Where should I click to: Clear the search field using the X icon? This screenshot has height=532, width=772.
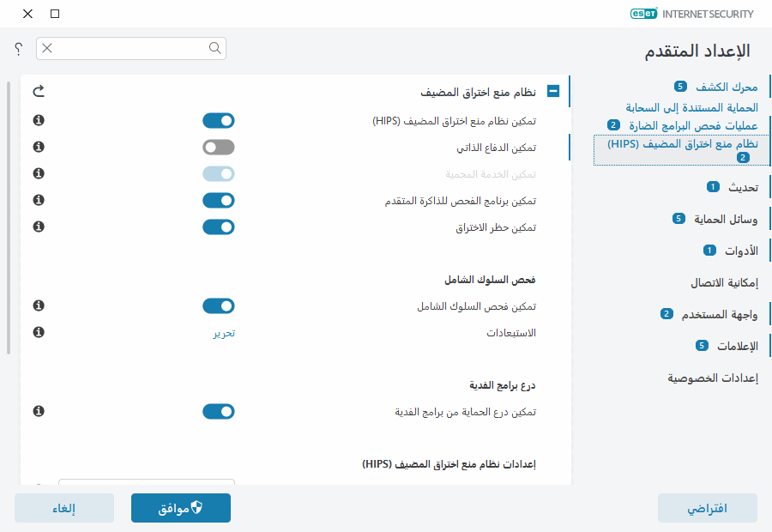(x=48, y=49)
